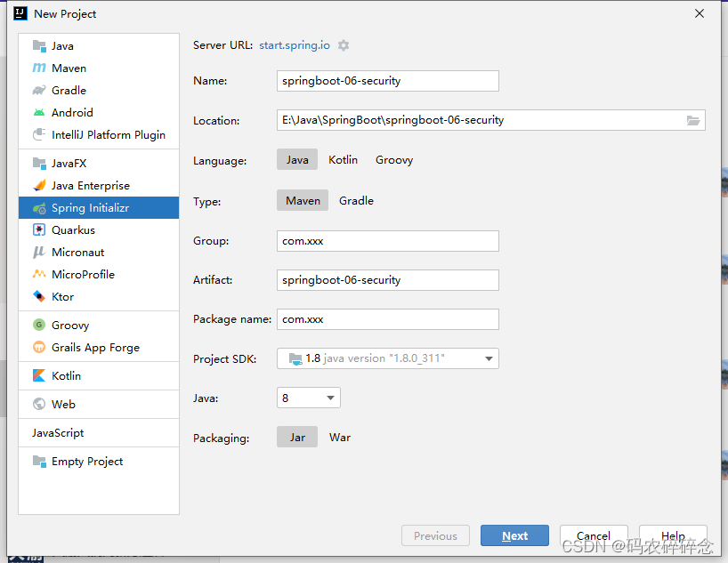Click the green Groovy G icon
The height and width of the screenshot is (563, 728).
pyautogui.click(x=39, y=325)
